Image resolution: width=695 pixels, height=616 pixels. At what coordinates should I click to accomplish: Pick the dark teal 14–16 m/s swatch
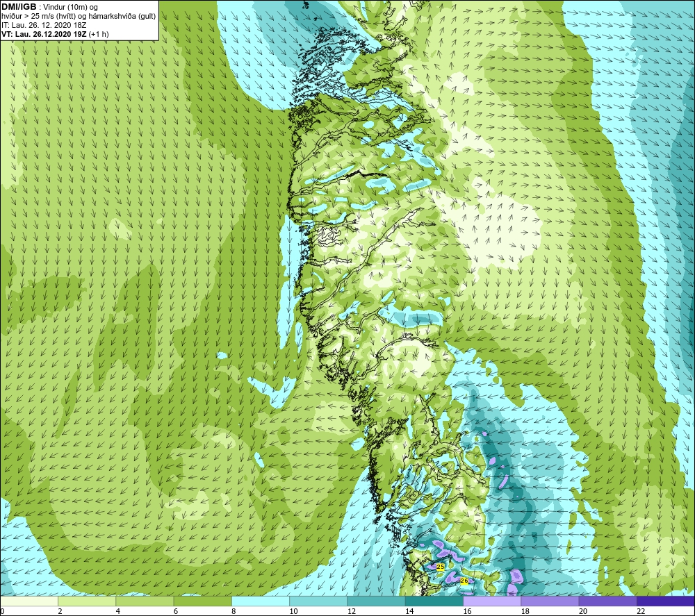click(434, 601)
